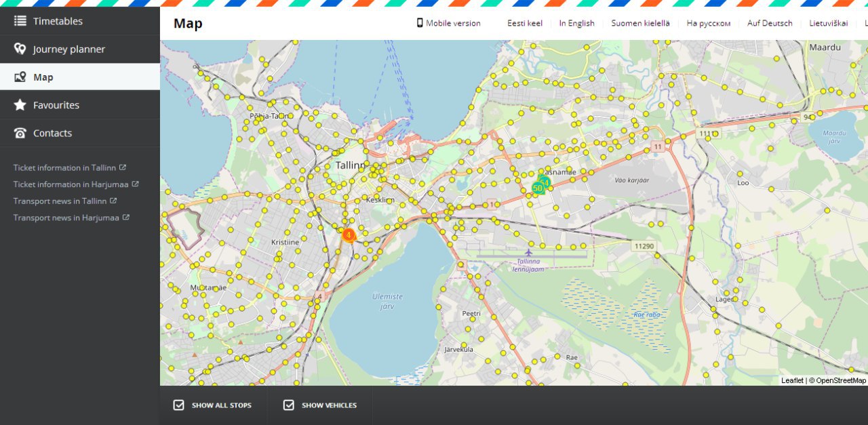Screen dimensions: 868x425
Task: Select the Map menu item
Action: point(80,77)
